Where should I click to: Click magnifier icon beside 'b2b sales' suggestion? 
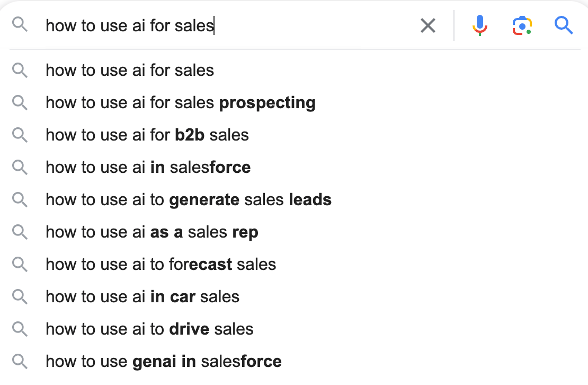[x=20, y=135]
